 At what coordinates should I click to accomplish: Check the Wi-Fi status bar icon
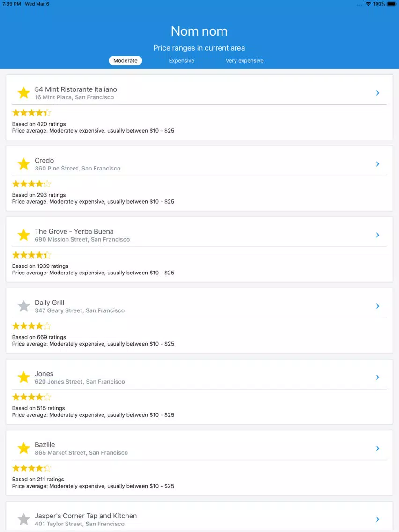click(x=368, y=4)
